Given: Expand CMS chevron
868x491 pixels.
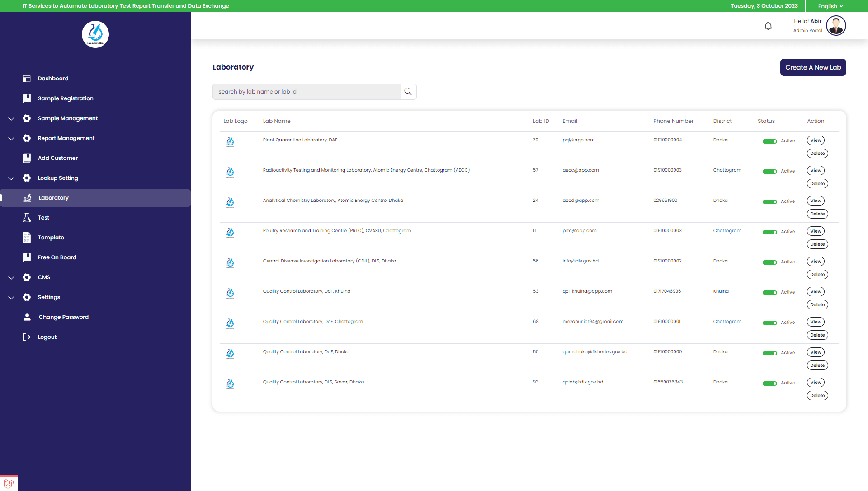Looking at the screenshot, I should tap(11, 278).
